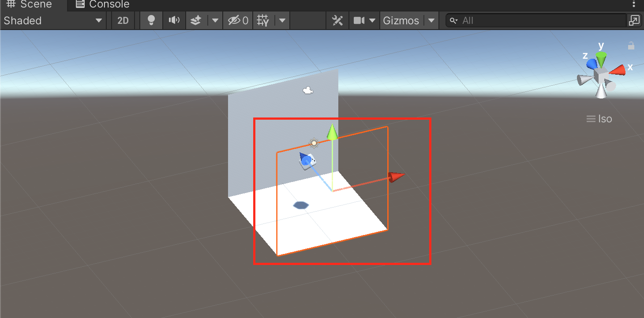This screenshot has height=318, width=644.
Task: Toggle the grid visibility icon
Action: pos(263,21)
